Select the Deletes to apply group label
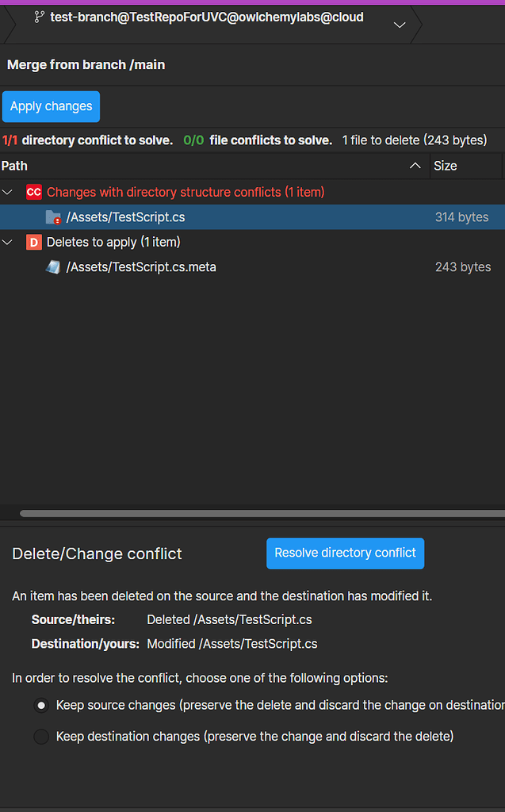Viewport: 505px width, 812px height. point(113,242)
